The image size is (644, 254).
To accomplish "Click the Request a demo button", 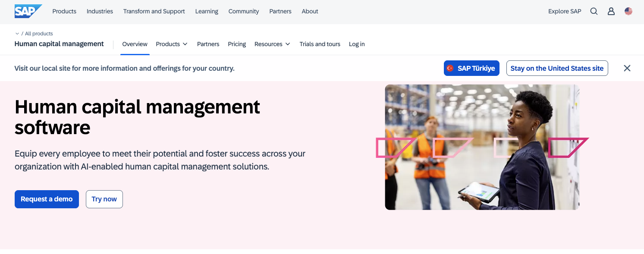I will (x=47, y=199).
